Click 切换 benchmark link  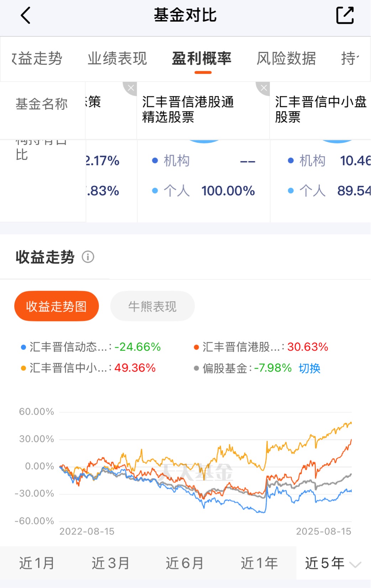coord(309,368)
